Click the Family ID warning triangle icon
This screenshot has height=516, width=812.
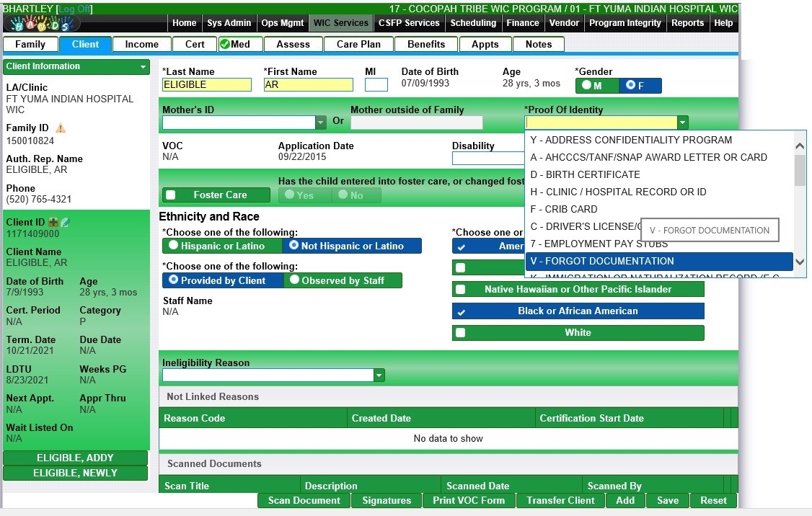61,128
